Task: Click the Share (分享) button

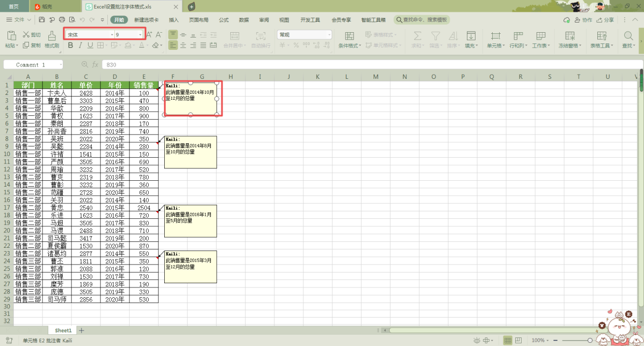Action: coord(605,20)
